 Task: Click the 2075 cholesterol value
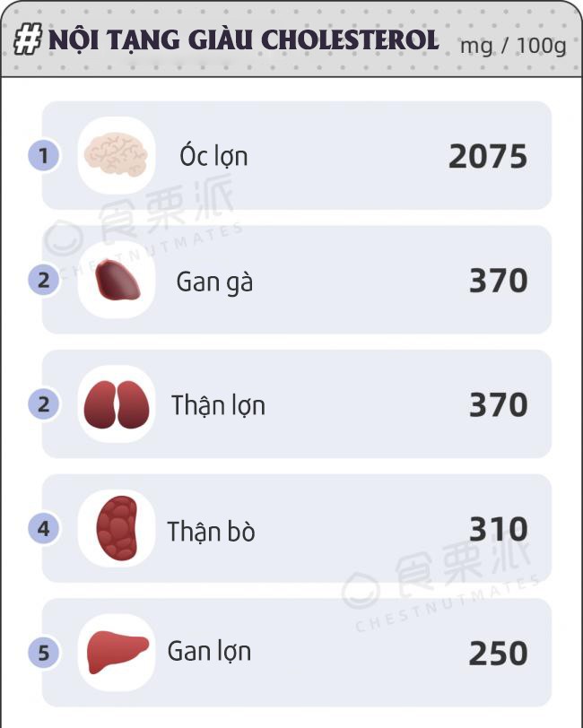488,157
